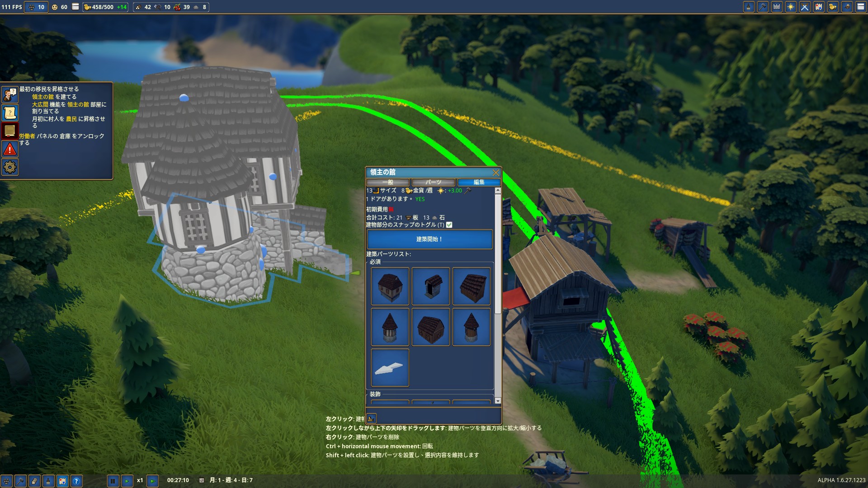Click the red warning alert icon
This screenshot has width=868, height=488.
pyautogui.click(x=10, y=149)
